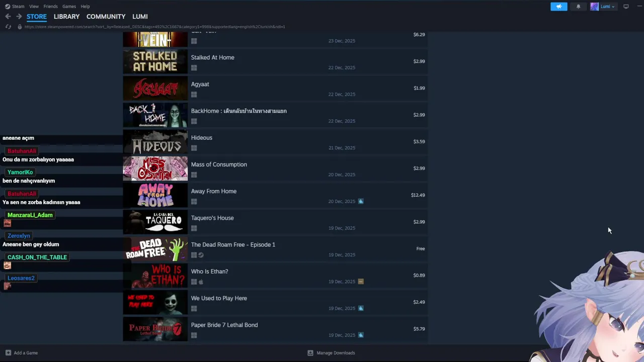
Task: Open the Steam menu
Action: [18, 7]
